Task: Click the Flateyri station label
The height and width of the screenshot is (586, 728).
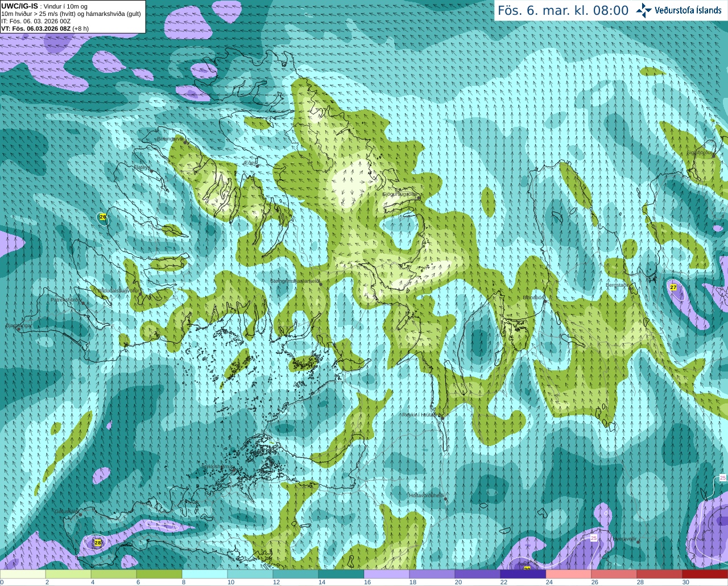Action: [x=142, y=167]
